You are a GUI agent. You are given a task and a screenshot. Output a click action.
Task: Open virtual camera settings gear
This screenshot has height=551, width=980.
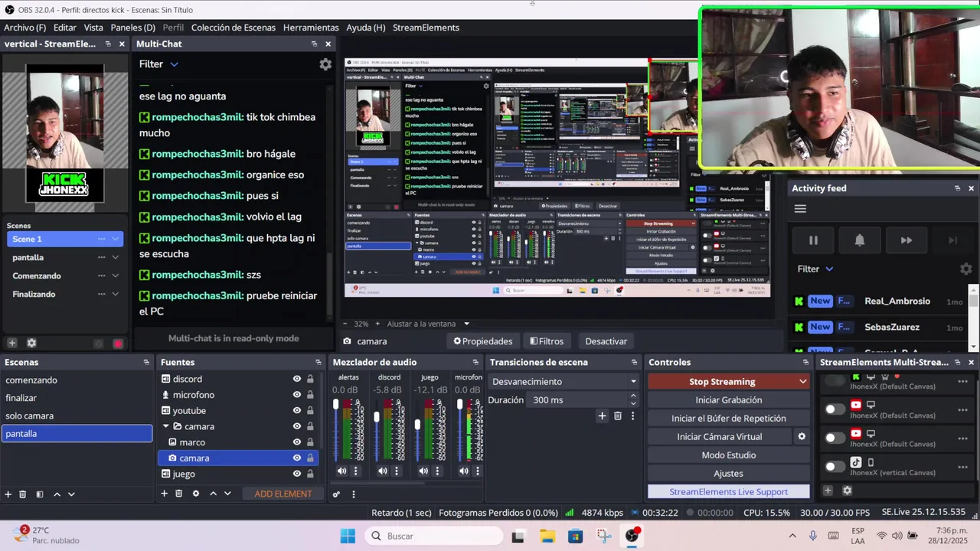pyautogui.click(x=802, y=437)
